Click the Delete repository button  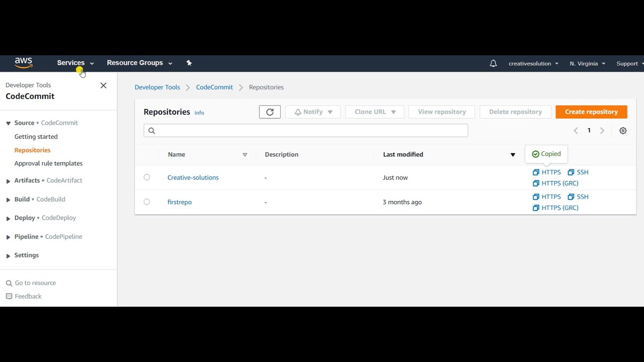coord(515,112)
